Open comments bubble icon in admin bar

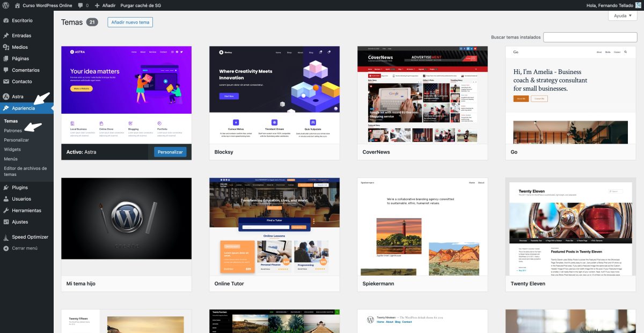point(80,5)
